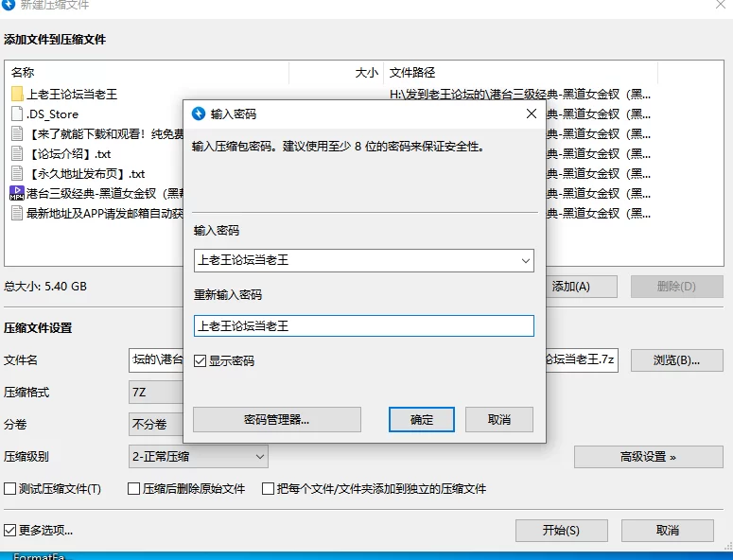The image size is (733, 560).
Task: Select the 【论坛介绍】.txt file name
Action: [x=70, y=154]
